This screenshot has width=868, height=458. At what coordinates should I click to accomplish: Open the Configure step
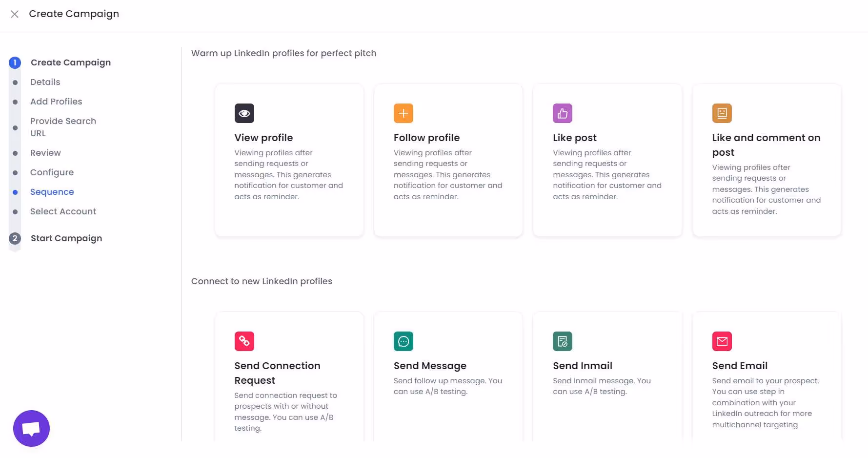pos(52,172)
